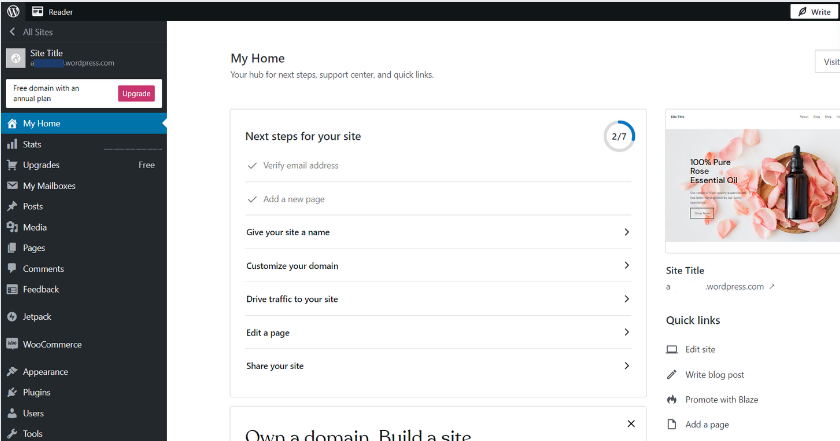The height and width of the screenshot is (441, 840).
Task: Click the 2/7 progress ring
Action: tap(619, 136)
